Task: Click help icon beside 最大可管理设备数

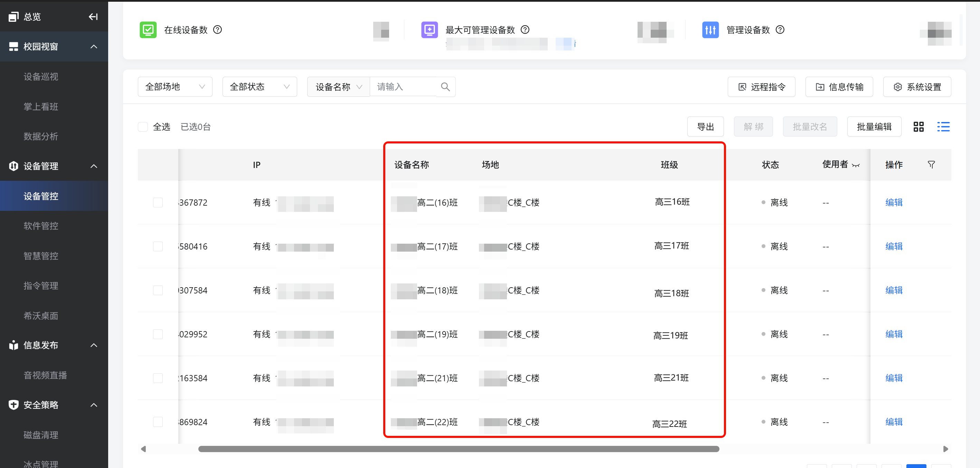Action: coord(525,30)
